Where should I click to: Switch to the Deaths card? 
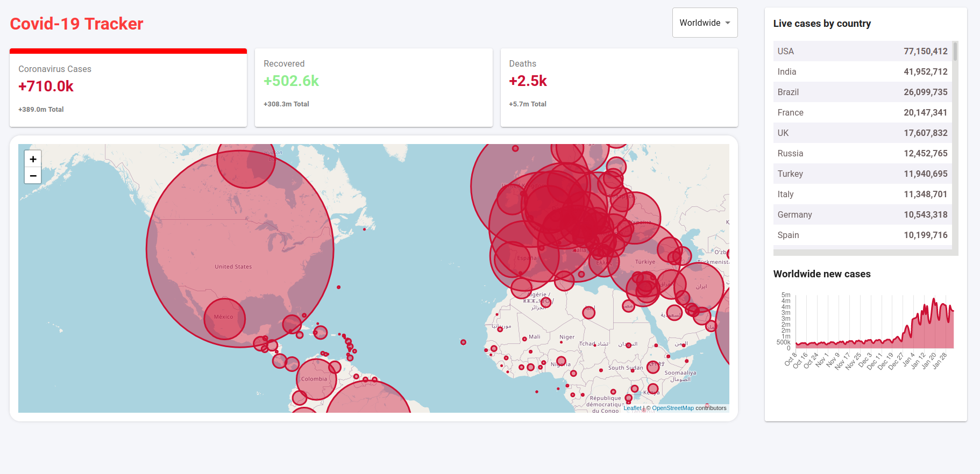[x=619, y=88]
